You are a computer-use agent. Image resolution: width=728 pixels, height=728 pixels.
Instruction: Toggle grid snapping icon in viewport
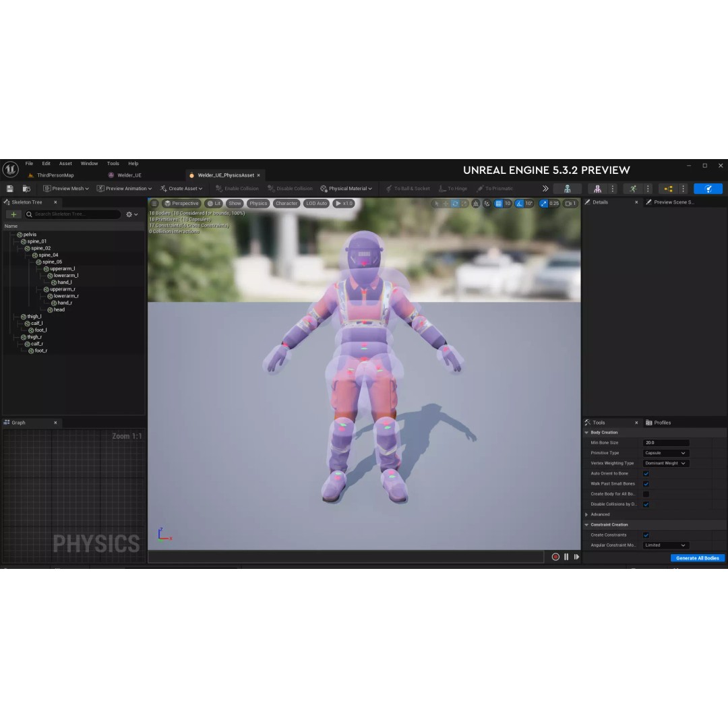click(x=498, y=204)
